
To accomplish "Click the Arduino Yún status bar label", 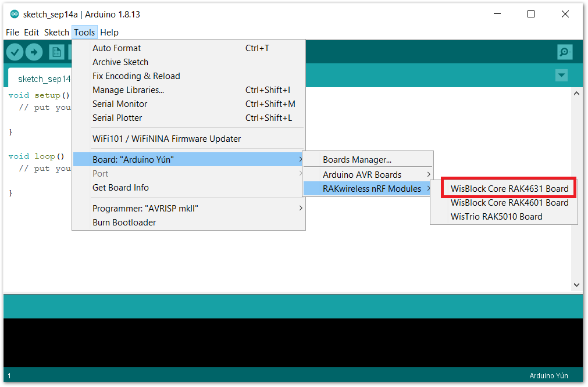I will (548, 376).
